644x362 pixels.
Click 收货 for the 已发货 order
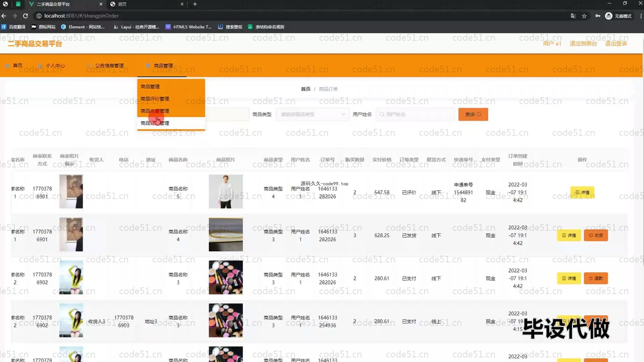pyautogui.click(x=596, y=236)
